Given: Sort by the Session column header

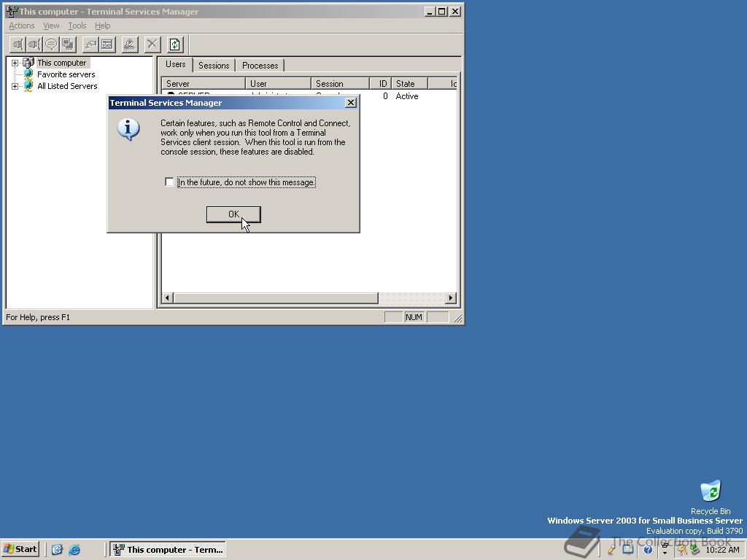Looking at the screenshot, I should (340, 84).
